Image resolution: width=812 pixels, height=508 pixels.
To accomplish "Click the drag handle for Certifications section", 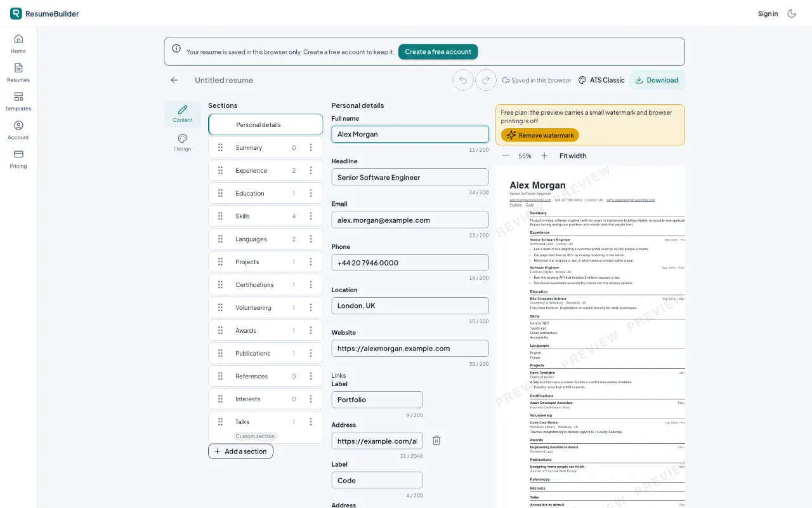I will pyautogui.click(x=220, y=284).
